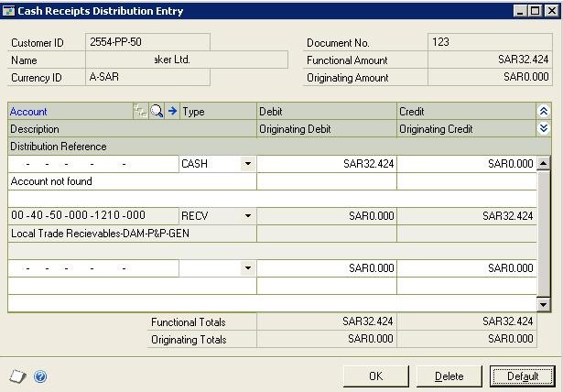The width and height of the screenshot is (563, 392).
Task: Collapse rows with the double up chevron
Action: click(x=543, y=112)
